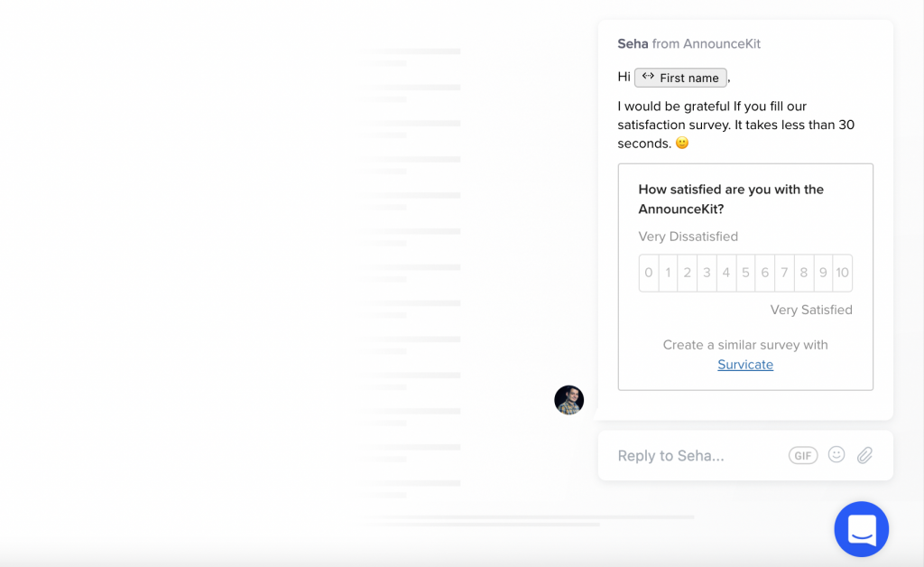Rate satisfaction as 9

pyautogui.click(x=823, y=273)
